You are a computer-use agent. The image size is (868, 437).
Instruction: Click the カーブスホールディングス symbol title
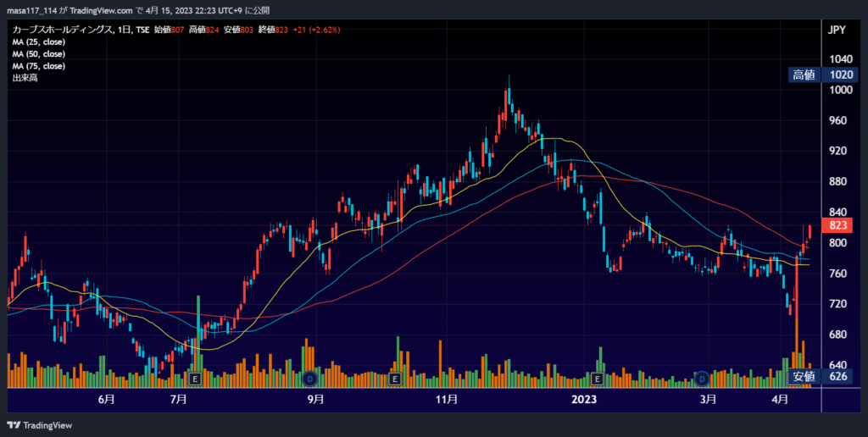[63, 30]
